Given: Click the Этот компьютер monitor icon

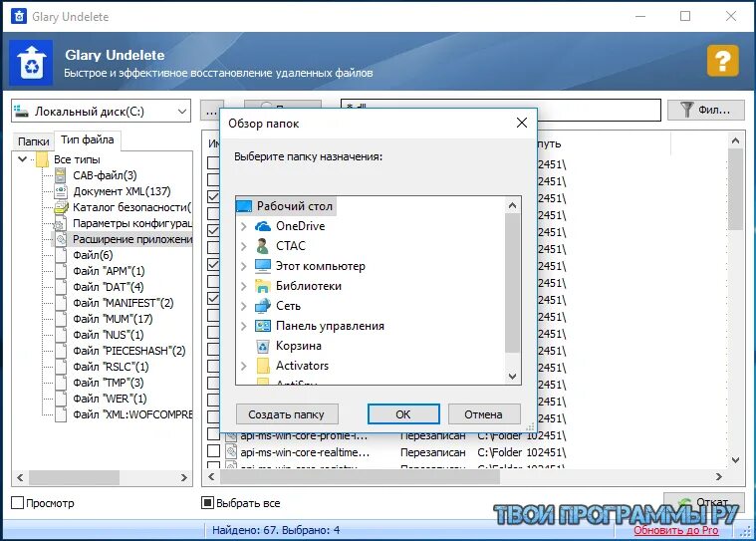Looking at the screenshot, I should click(263, 266).
